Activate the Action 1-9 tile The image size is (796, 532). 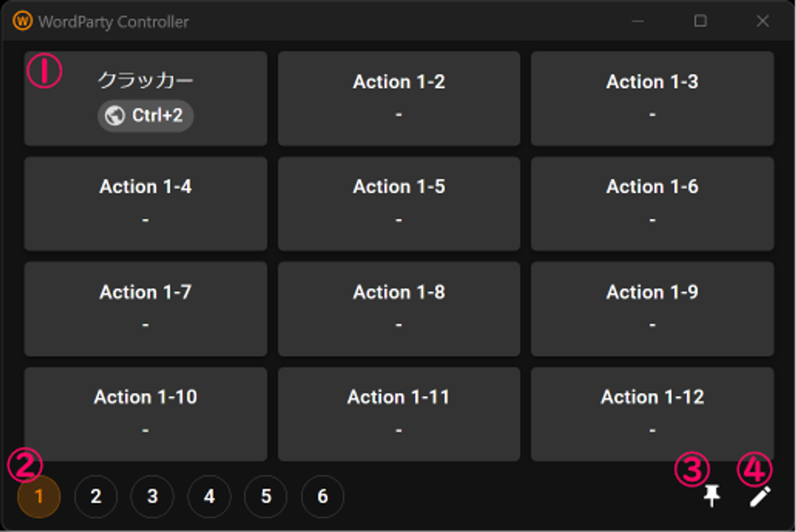point(651,308)
